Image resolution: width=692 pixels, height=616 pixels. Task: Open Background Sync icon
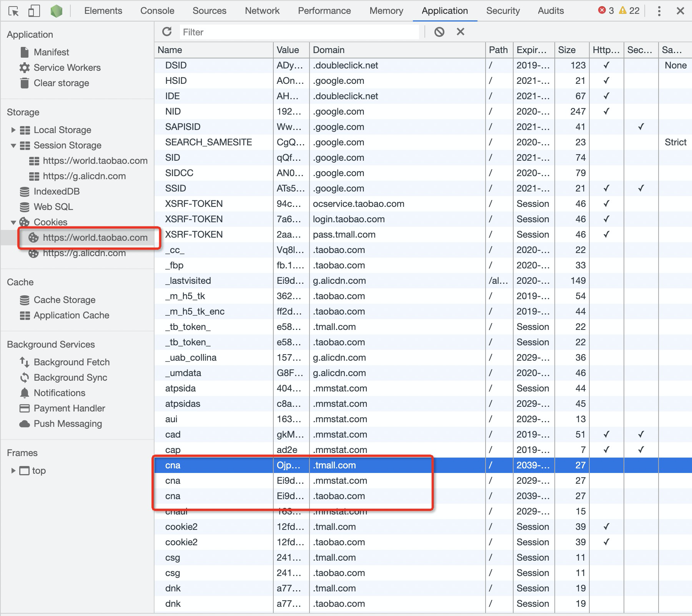coord(25,378)
